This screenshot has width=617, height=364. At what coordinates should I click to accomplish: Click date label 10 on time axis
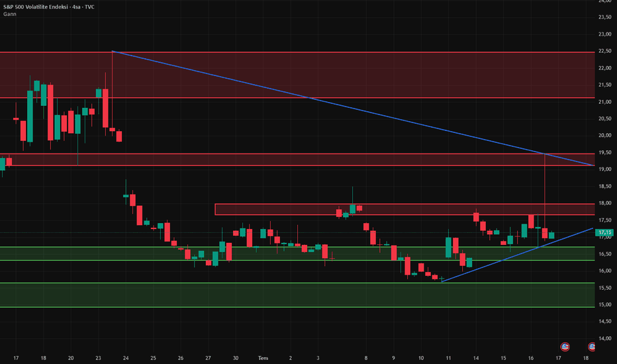tap(421, 358)
